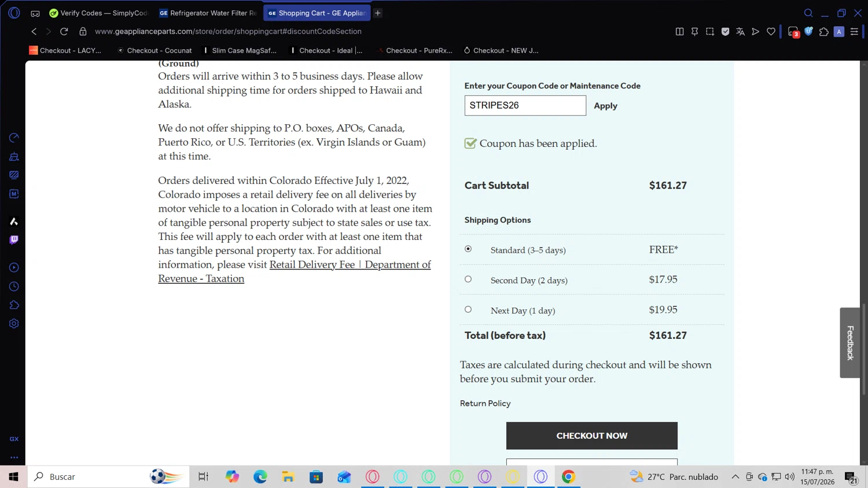Open History clock icon in sidebar
868x488 pixels.
pyautogui.click(x=14, y=286)
